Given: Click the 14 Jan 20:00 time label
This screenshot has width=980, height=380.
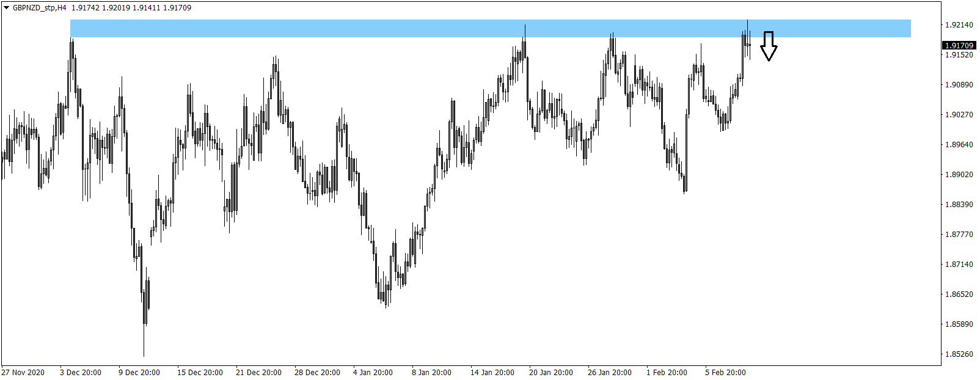Looking at the screenshot, I should (x=492, y=373).
